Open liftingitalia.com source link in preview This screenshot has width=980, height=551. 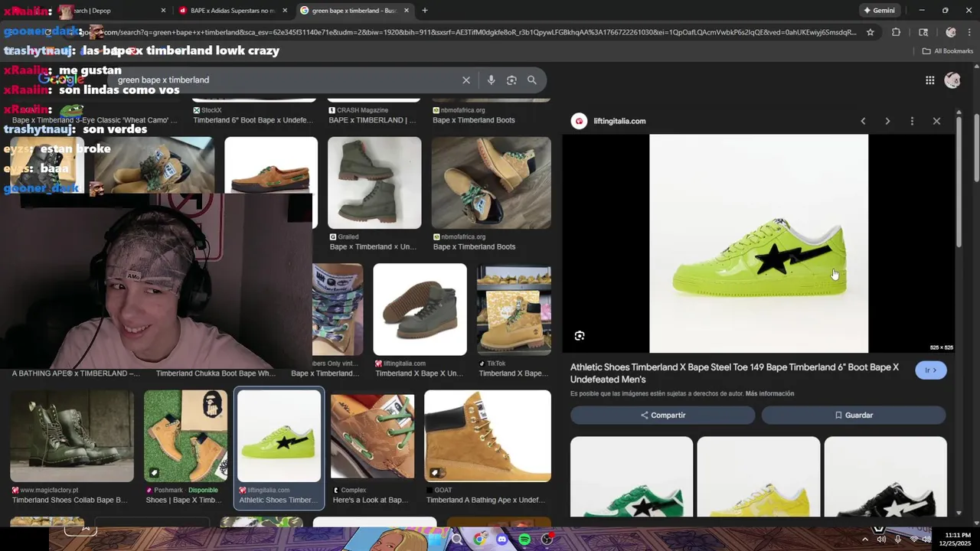pyautogui.click(x=619, y=121)
